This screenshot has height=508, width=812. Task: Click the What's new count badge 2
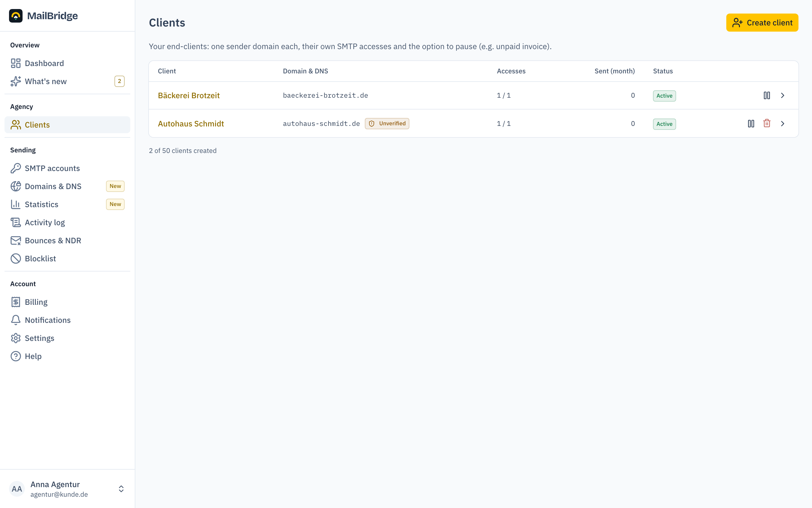[120, 81]
